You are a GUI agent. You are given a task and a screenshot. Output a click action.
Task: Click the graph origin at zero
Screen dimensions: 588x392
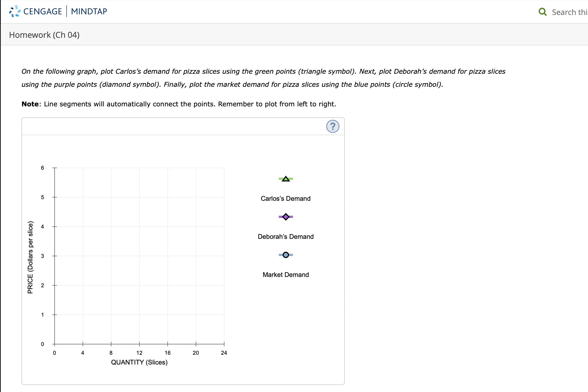(55, 344)
